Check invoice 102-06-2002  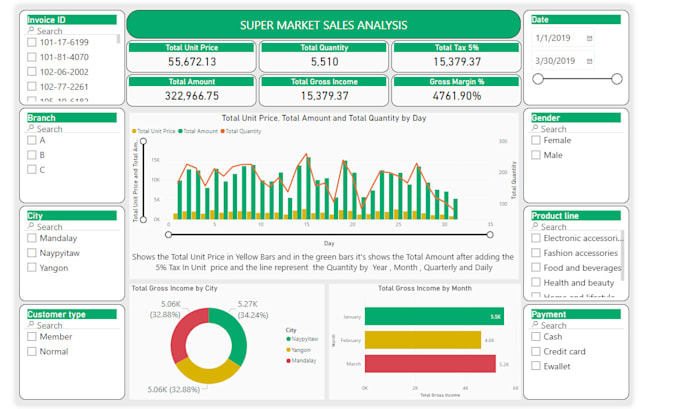(x=32, y=72)
